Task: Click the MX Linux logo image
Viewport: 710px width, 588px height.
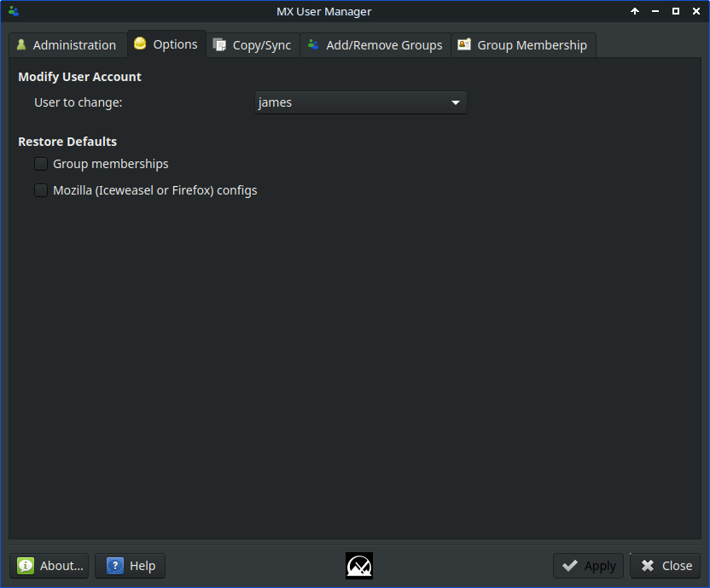Action: [x=359, y=566]
